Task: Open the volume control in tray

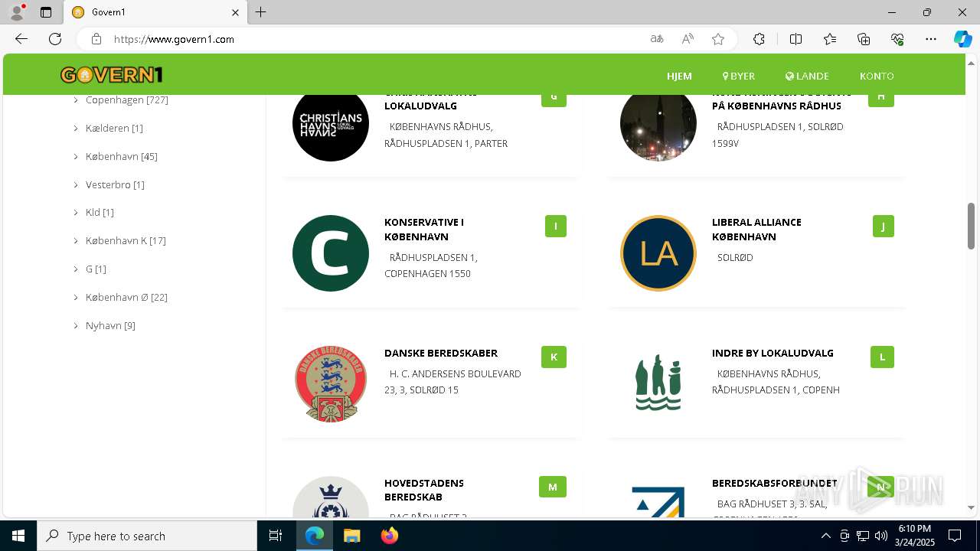Action: pos(880,536)
